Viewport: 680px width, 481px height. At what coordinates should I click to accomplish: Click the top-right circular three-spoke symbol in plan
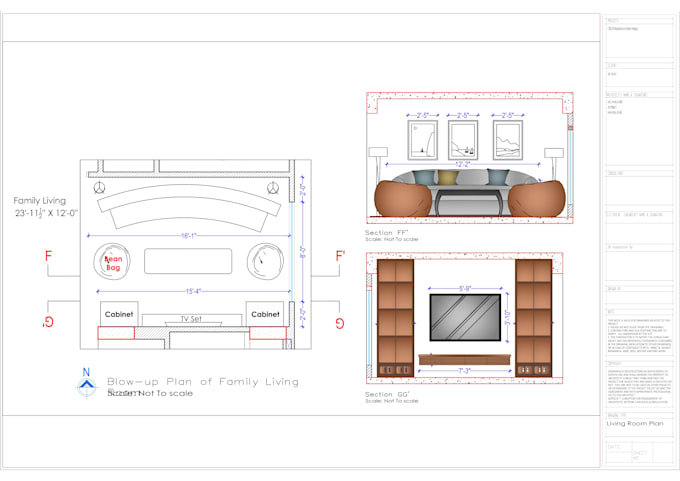pos(273,188)
